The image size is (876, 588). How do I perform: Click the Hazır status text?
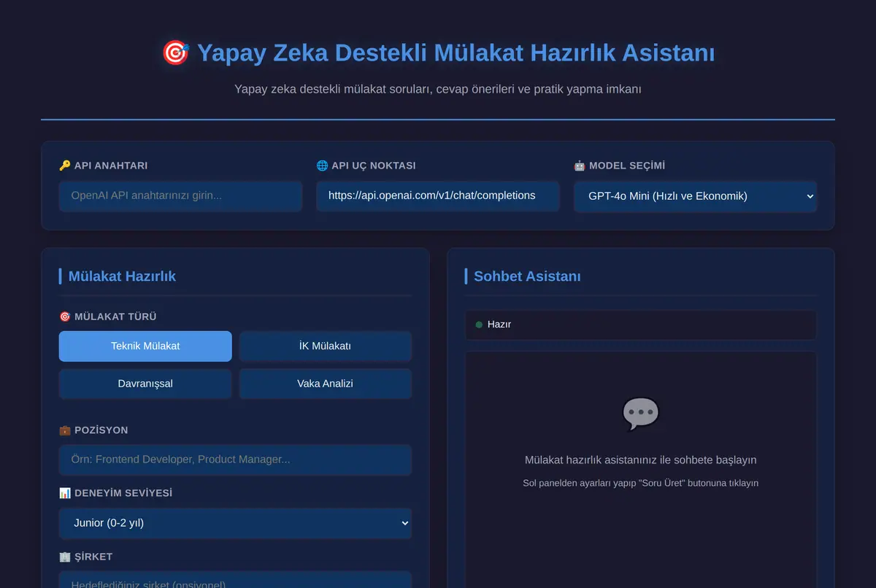click(499, 325)
